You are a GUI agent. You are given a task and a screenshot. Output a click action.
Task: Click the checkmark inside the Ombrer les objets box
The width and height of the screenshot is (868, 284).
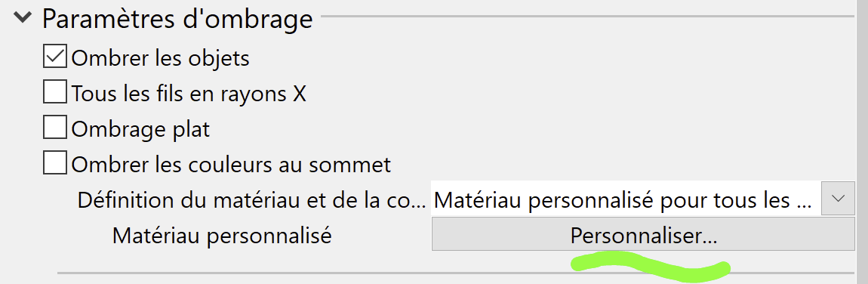coord(55,57)
